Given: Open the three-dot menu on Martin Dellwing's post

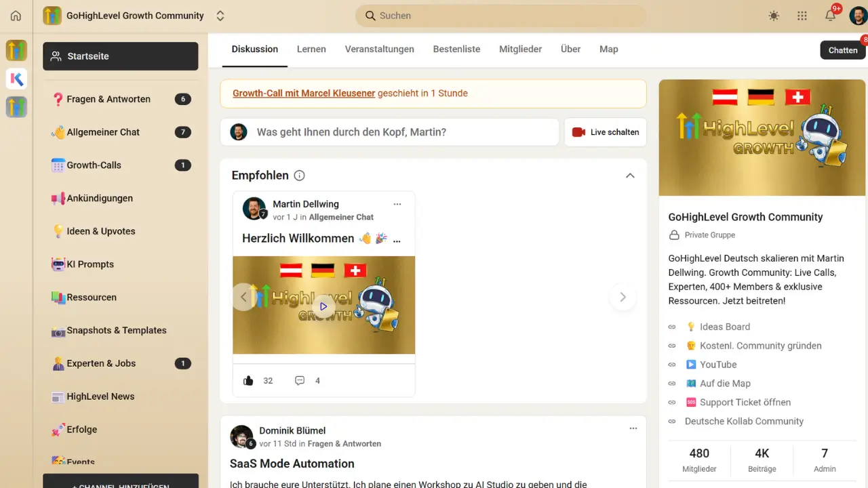Looking at the screenshot, I should (x=397, y=204).
